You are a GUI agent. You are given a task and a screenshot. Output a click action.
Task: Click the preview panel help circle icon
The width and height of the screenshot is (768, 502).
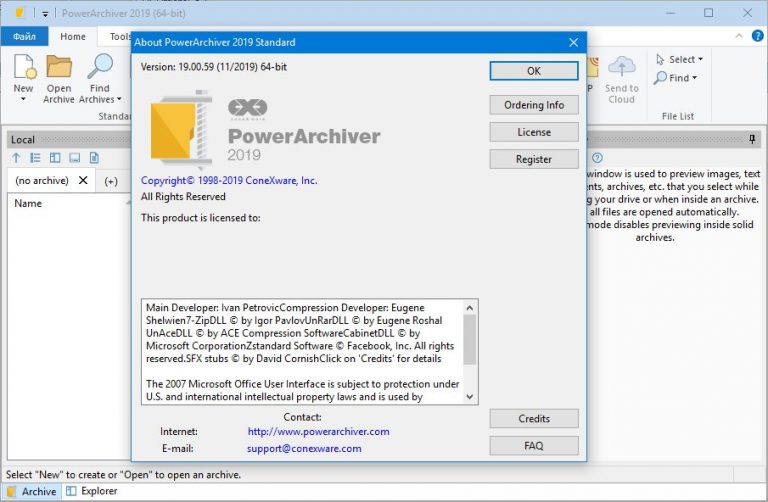click(597, 158)
